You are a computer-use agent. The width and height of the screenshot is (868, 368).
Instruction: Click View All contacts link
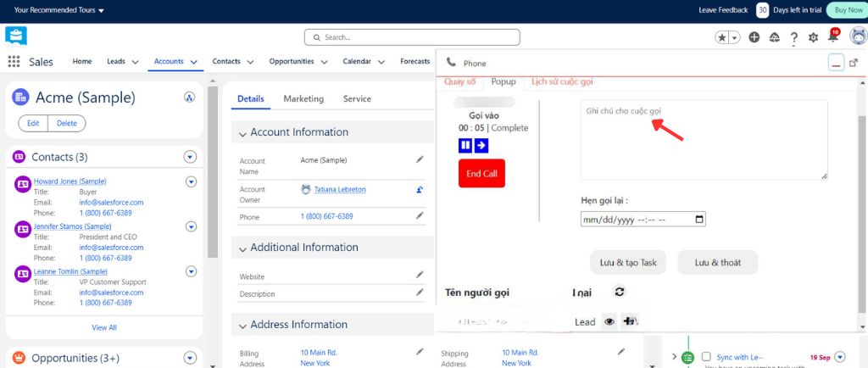[104, 327]
